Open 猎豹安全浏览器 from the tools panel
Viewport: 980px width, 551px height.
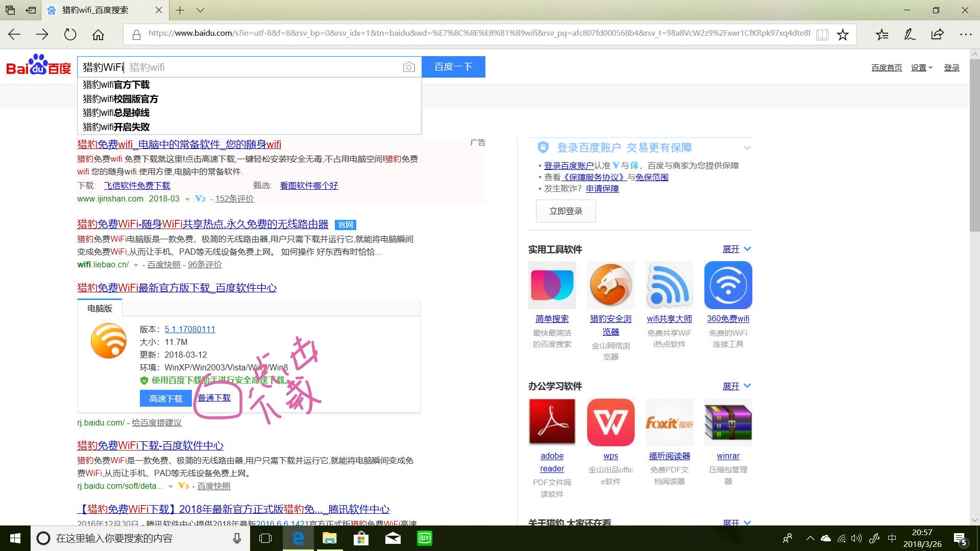coord(610,285)
